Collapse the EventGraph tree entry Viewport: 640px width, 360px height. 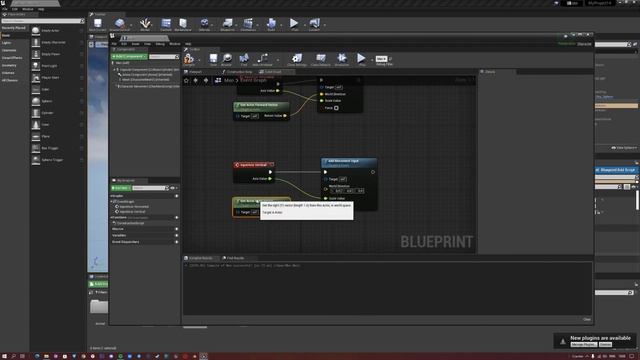click(x=112, y=202)
